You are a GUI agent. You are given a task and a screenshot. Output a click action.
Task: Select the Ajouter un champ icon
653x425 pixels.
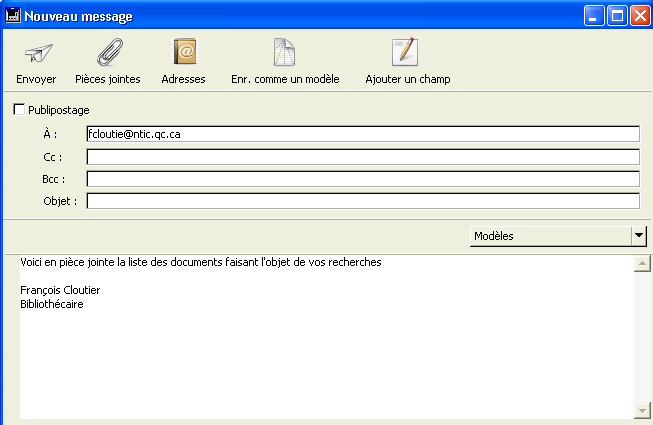tap(406, 53)
